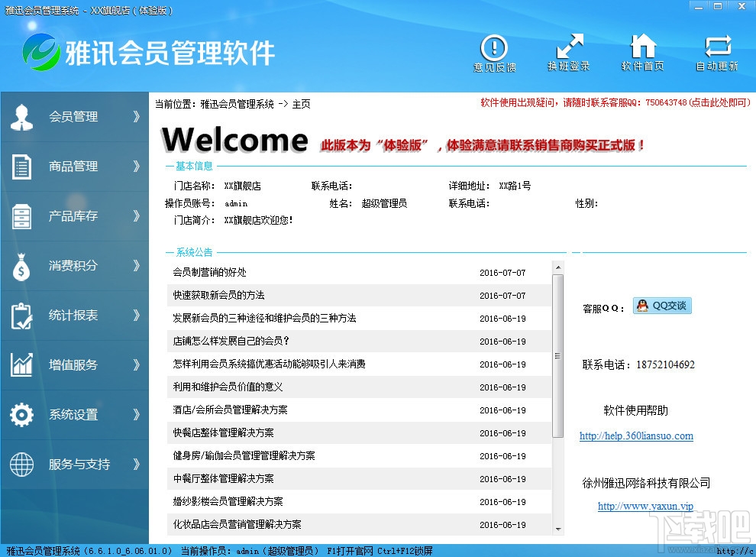This screenshot has width=756, height=557.
Task: Click the 产品库存 cabinet icon
Action: tap(21, 216)
